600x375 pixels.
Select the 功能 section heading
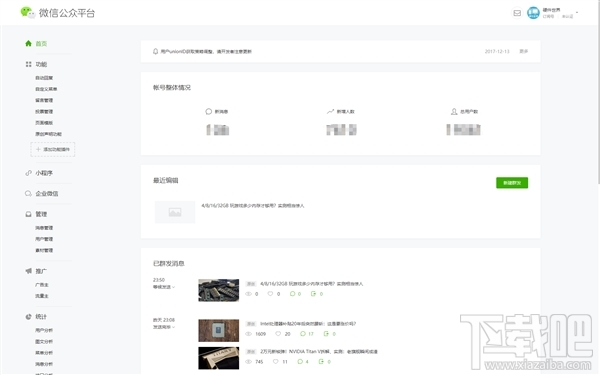pyautogui.click(x=41, y=64)
